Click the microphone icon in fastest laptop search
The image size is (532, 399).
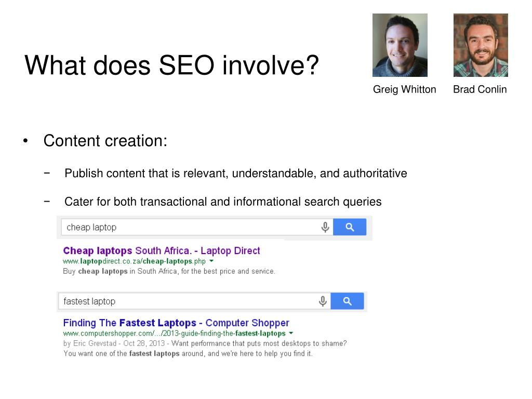pos(323,301)
